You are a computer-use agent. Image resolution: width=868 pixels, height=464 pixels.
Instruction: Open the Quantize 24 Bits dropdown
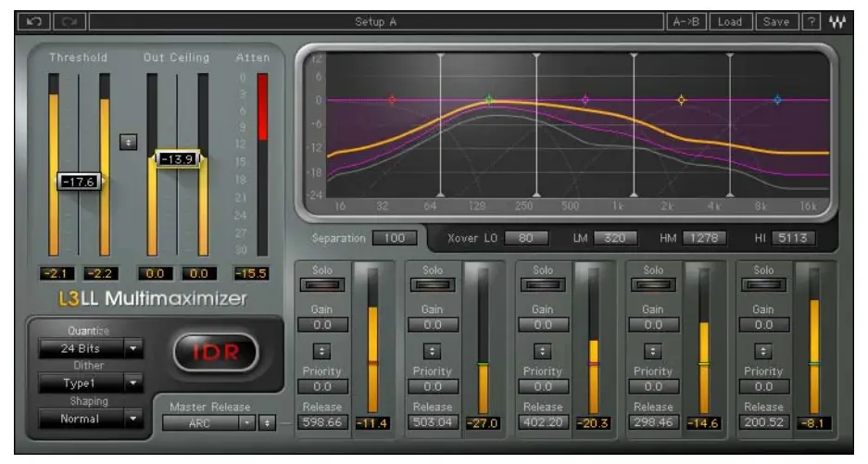(x=91, y=349)
